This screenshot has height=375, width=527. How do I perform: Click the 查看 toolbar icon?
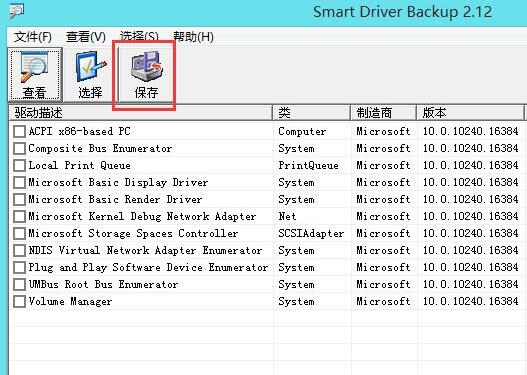pyautogui.click(x=35, y=74)
